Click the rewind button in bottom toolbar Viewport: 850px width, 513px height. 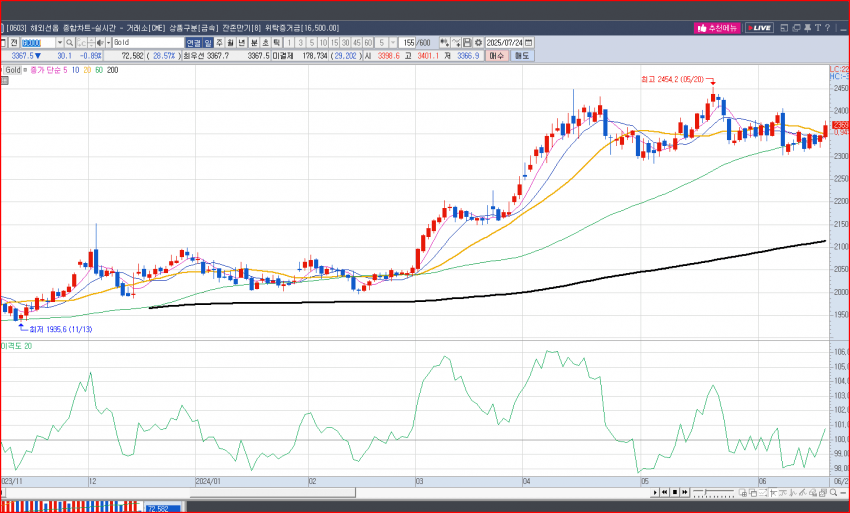(663, 491)
